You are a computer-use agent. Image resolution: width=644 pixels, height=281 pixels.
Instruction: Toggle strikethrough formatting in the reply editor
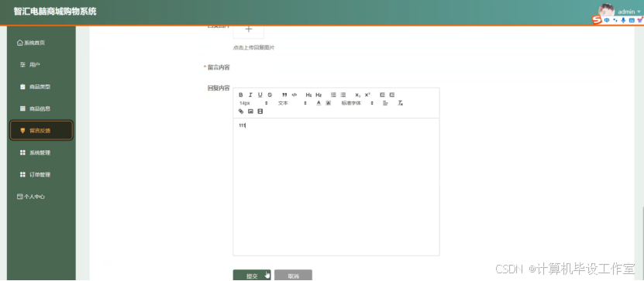point(270,94)
